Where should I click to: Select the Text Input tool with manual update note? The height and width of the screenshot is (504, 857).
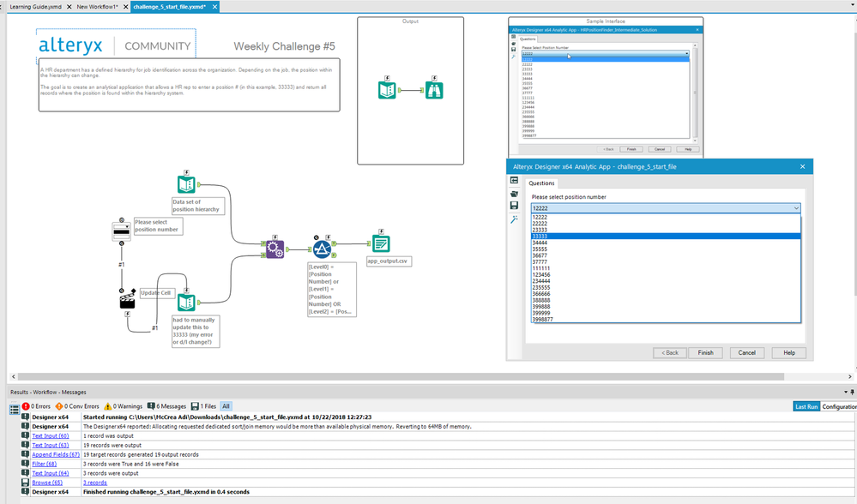point(186,303)
